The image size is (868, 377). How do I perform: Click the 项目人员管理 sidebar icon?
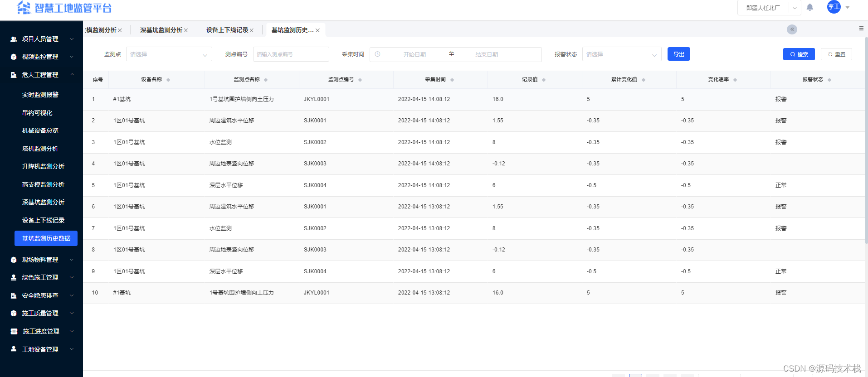coord(14,39)
